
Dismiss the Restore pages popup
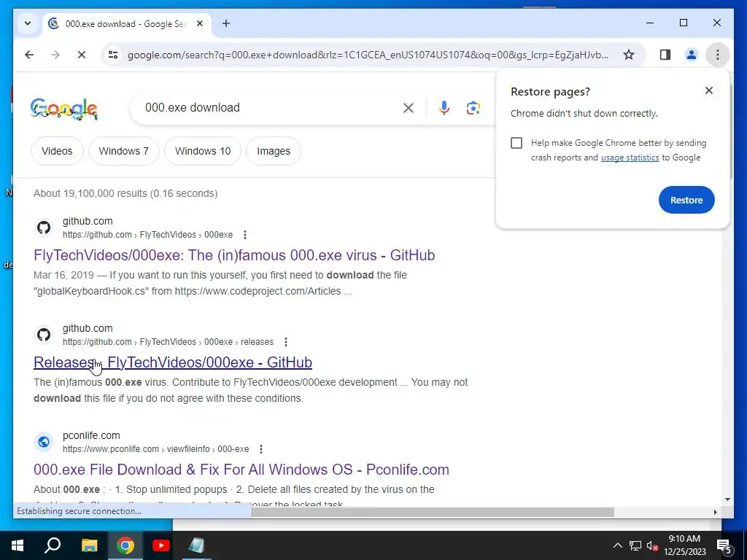[x=709, y=90]
